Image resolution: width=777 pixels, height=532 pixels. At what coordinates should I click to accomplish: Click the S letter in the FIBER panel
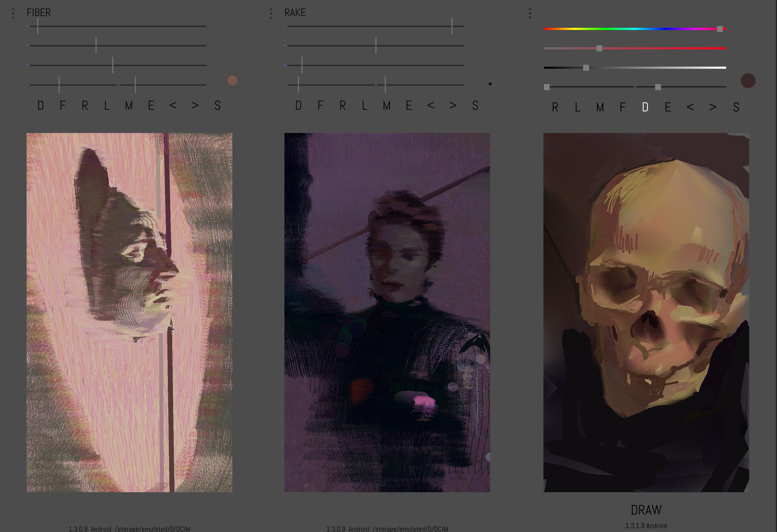click(218, 106)
